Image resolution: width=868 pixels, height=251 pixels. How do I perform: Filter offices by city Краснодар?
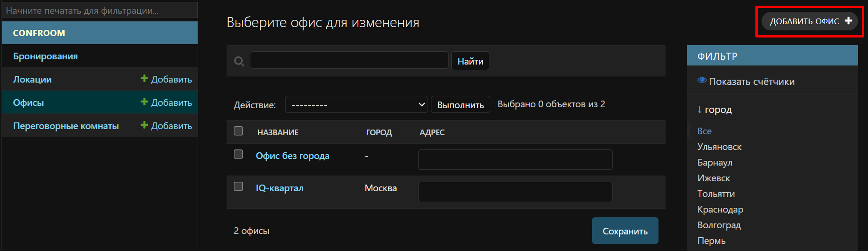[720, 209]
